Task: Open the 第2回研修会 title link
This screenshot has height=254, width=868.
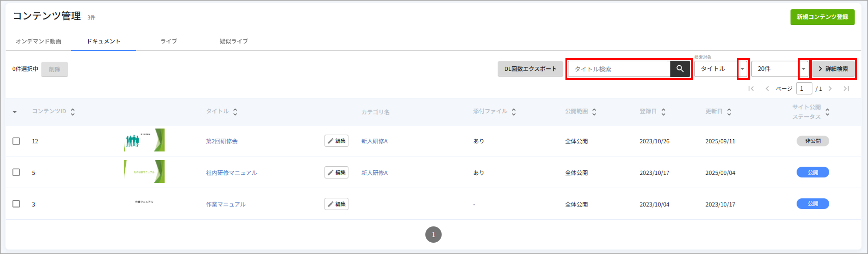Action: 222,141
